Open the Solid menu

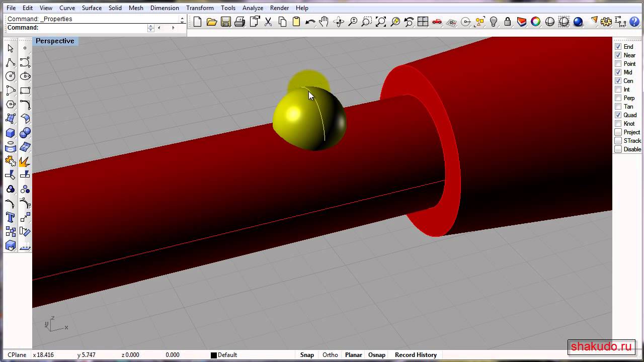115,8
